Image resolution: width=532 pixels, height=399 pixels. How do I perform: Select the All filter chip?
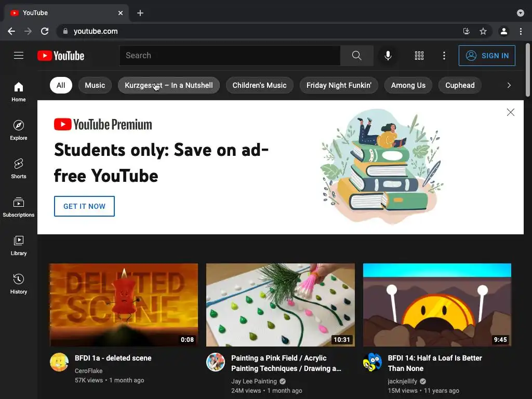61,85
